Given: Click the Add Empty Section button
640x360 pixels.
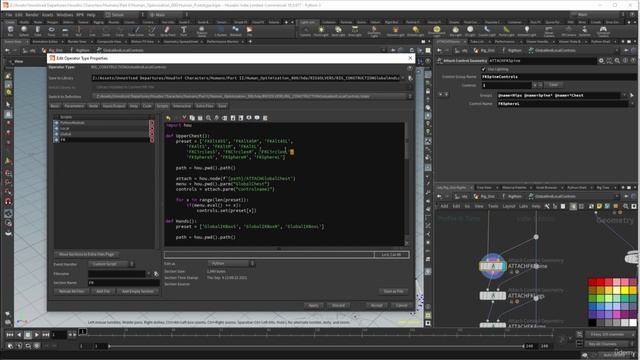Looking at the screenshot, I should 138,291.
